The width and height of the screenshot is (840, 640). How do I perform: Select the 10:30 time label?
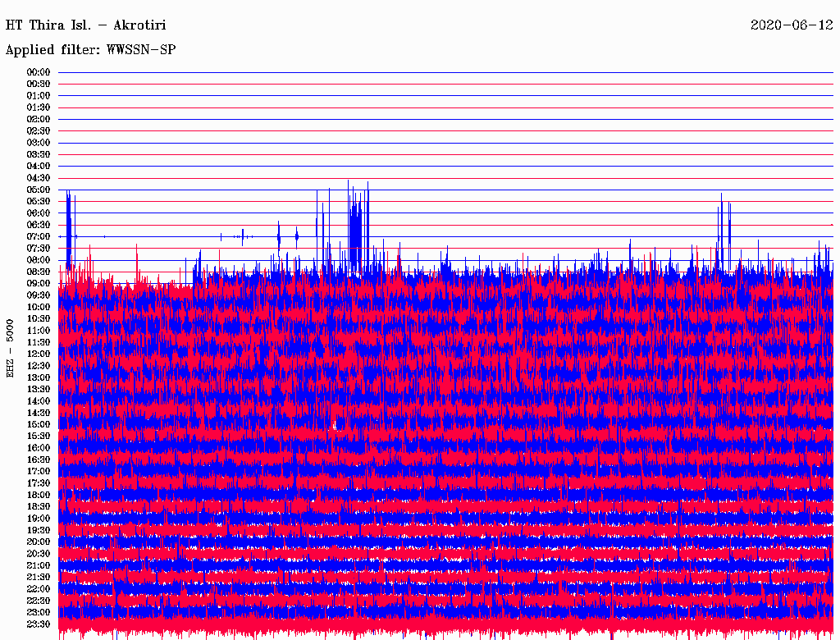point(39,319)
